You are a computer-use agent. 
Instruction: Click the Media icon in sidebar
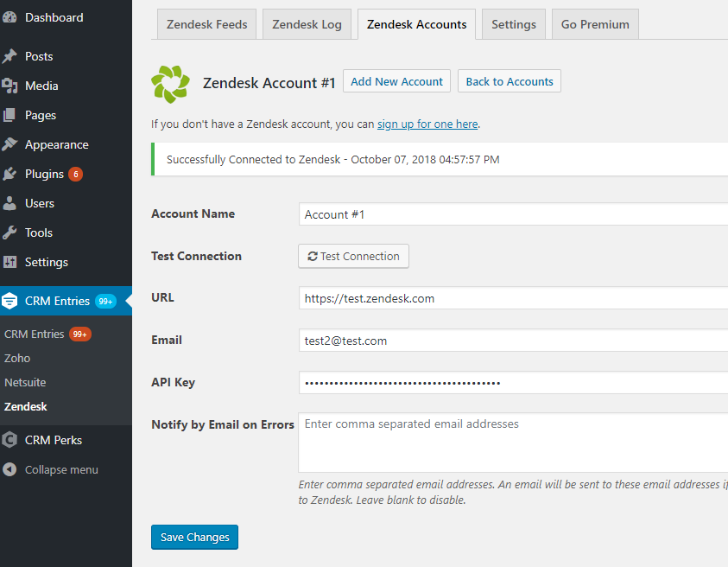pyautogui.click(x=9, y=86)
